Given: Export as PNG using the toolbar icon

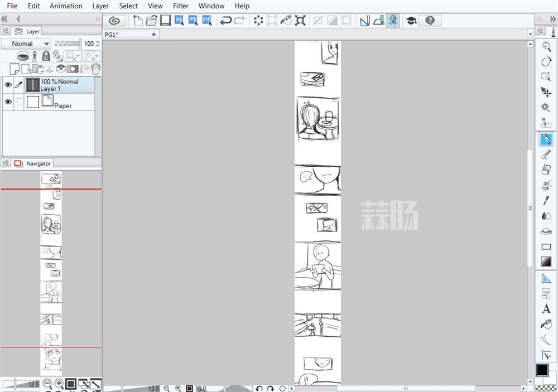Looking at the screenshot, I should click(193, 21).
